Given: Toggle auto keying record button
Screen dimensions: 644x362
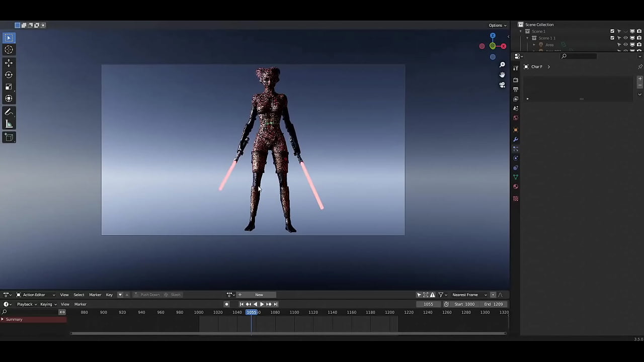Looking at the screenshot, I should [226, 304].
